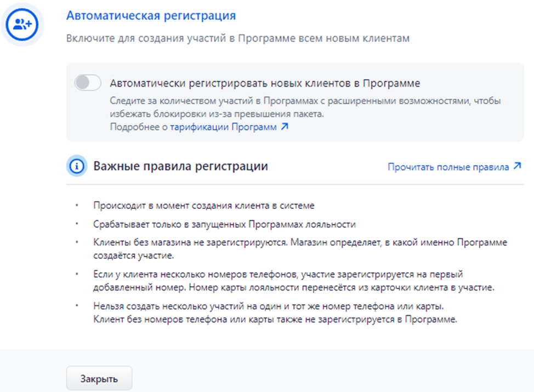Click the Подробнее о text
The height and width of the screenshot is (392, 534).
pos(139,127)
